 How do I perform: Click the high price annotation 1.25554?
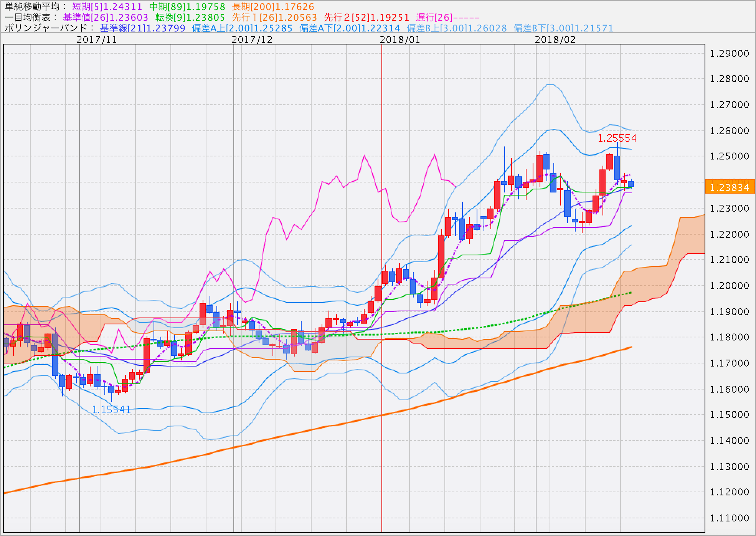click(x=617, y=138)
